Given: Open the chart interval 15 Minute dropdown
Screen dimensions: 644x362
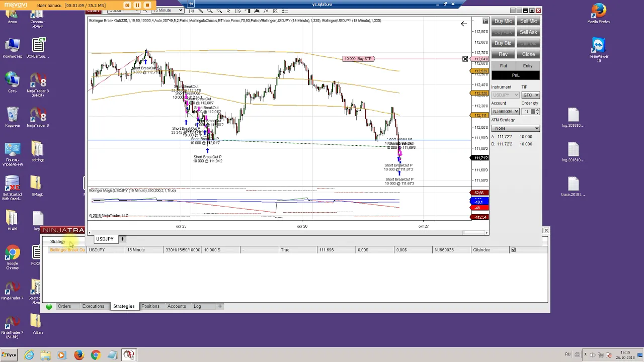Looking at the screenshot, I should click(168, 10).
